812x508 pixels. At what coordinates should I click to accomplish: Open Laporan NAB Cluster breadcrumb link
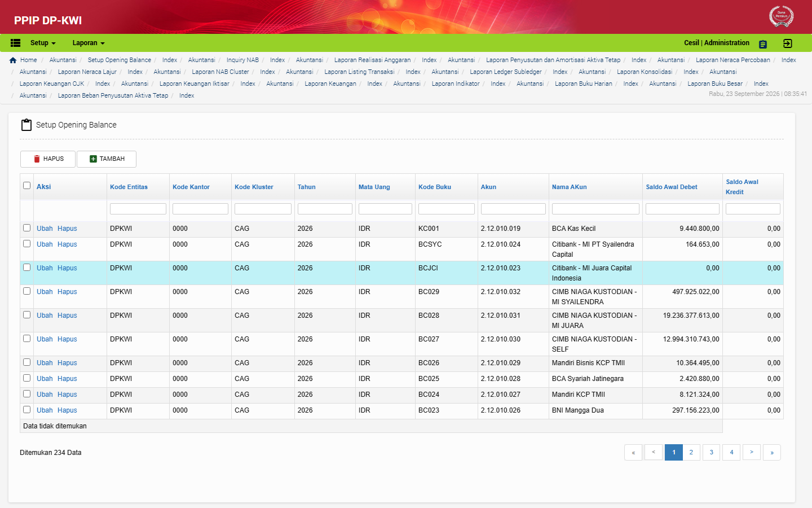pos(220,72)
